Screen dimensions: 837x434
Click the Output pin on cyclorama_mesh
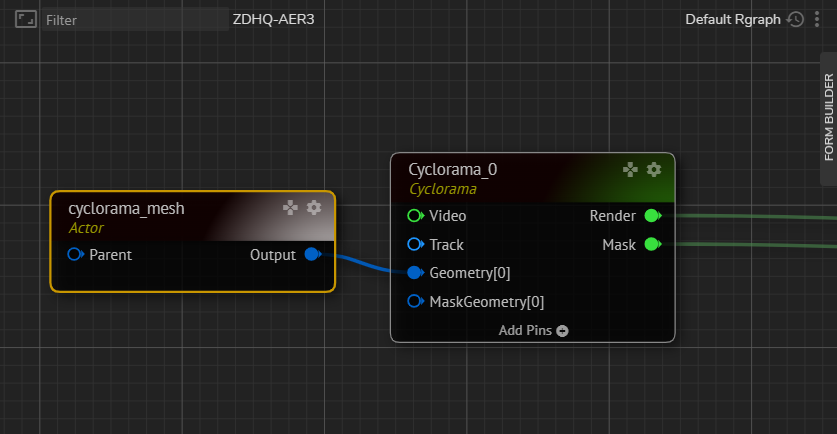point(312,255)
